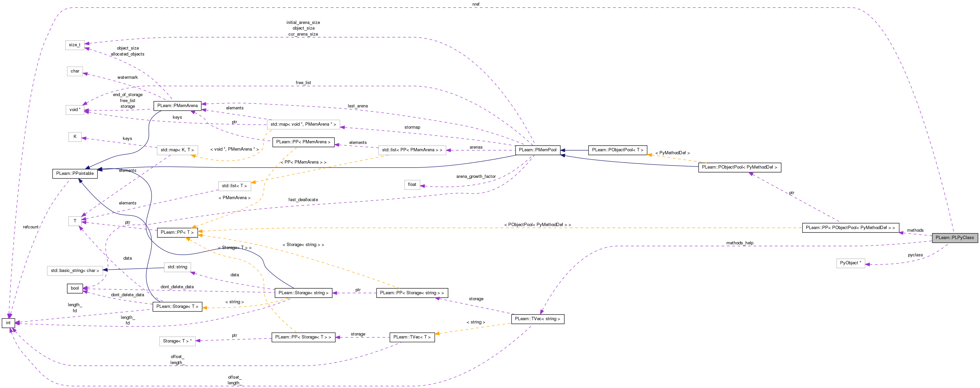The image size is (980, 388).
Task: Select std::list< PP< PMemArena > > node
Action: (412, 150)
